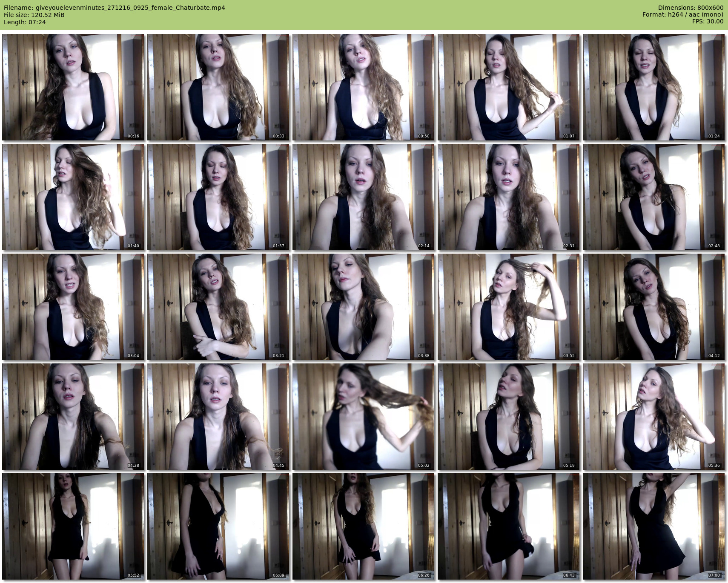Open the thumbnail at 00:50
728x583 pixels.
point(363,87)
